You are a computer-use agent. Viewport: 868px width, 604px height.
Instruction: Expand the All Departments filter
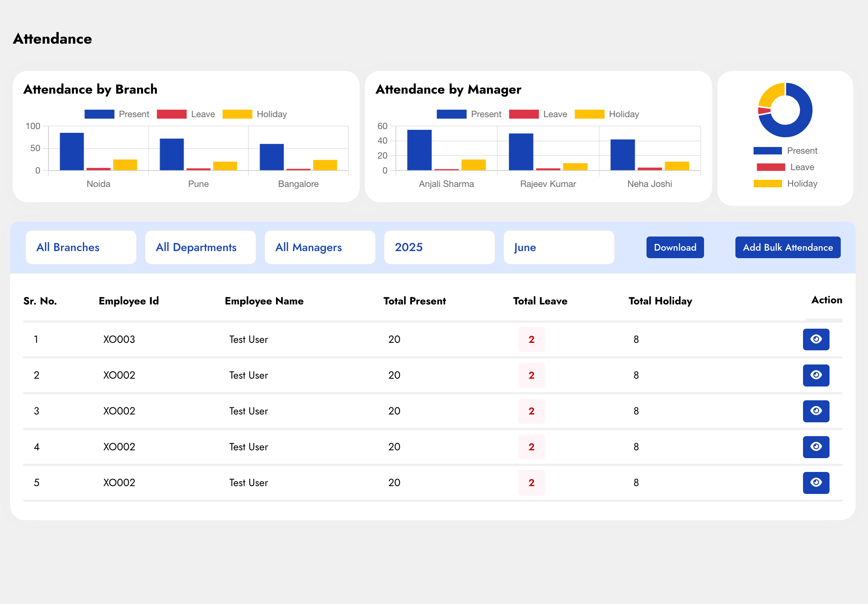[x=200, y=247]
